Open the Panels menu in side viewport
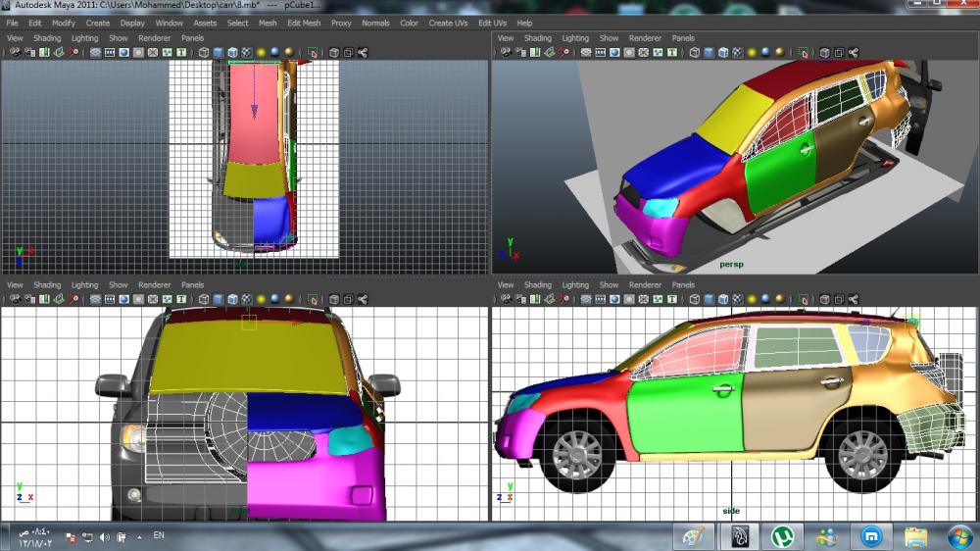The width and height of the screenshot is (980, 551). [x=683, y=285]
